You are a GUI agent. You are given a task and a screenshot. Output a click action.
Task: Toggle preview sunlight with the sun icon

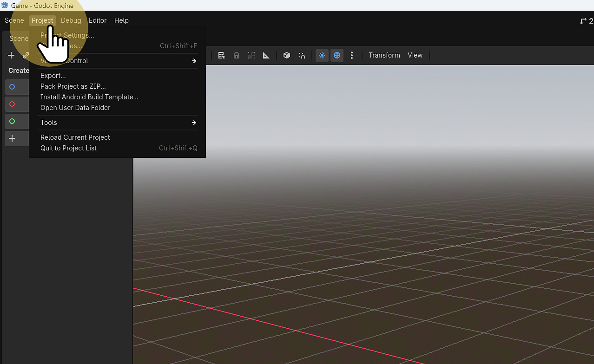[x=322, y=55]
